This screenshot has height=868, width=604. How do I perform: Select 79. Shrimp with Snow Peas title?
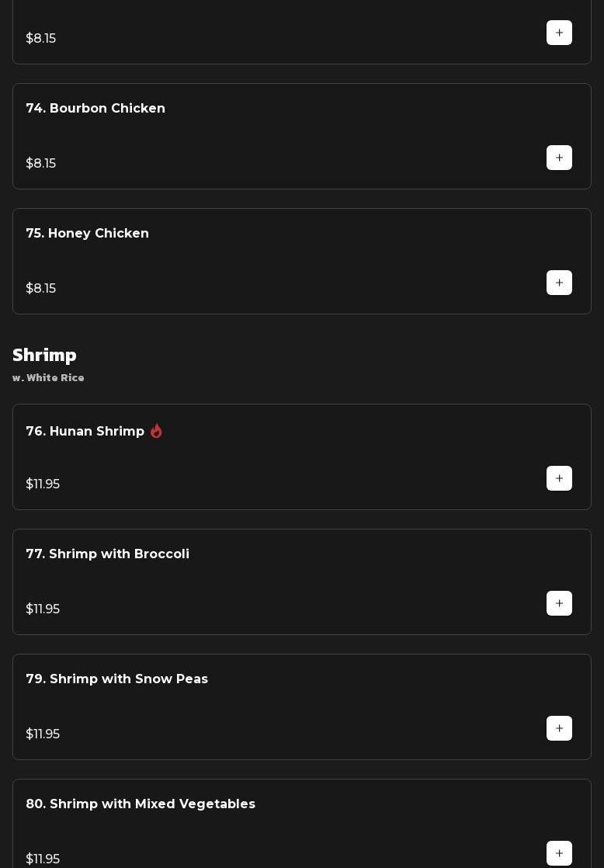click(116, 679)
